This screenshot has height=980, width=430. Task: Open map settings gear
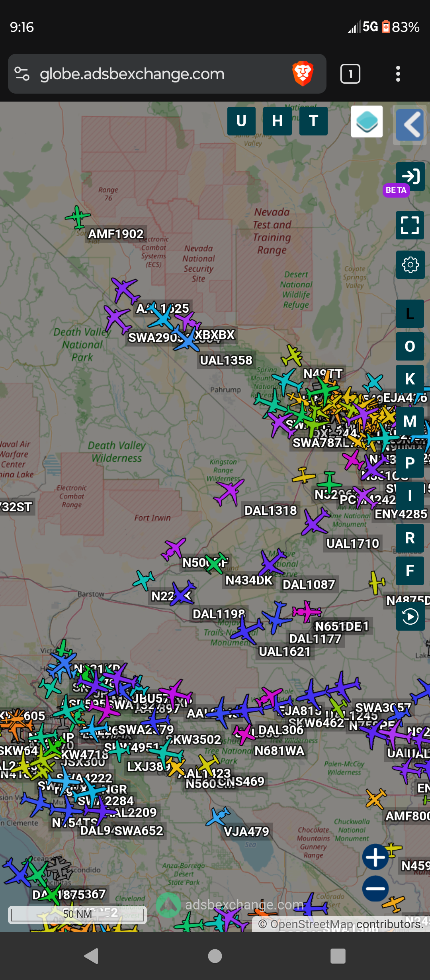pyautogui.click(x=410, y=265)
